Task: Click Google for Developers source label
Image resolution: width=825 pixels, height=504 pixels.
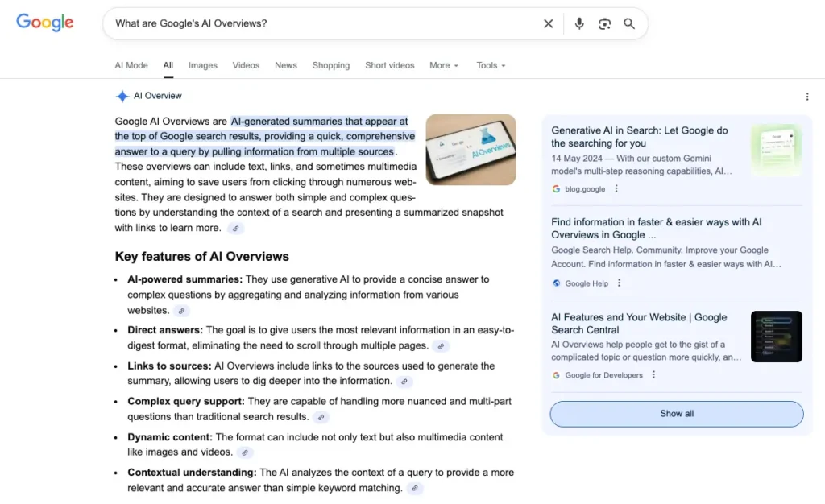Action: (604, 375)
